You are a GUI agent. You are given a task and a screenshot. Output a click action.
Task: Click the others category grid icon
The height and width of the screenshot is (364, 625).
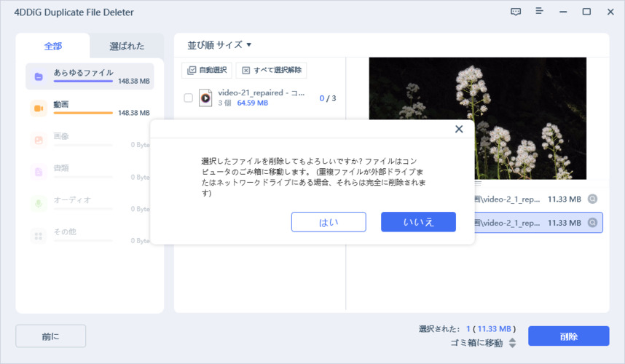pos(39,236)
